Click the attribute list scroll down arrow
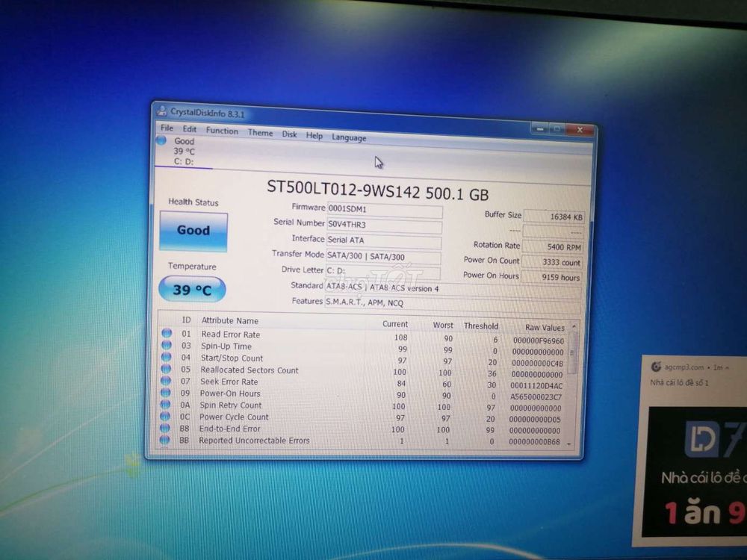 [x=568, y=444]
